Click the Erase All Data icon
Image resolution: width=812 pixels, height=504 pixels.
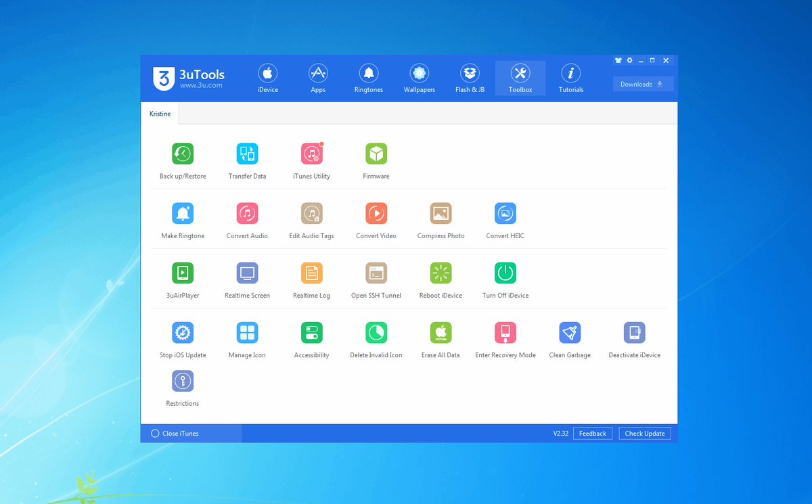[x=441, y=333]
